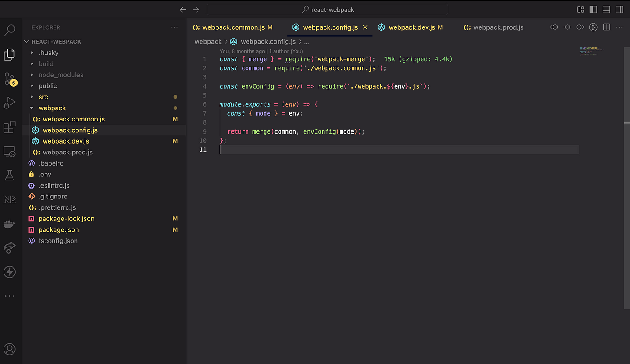Open Explorer views and more actions ellipsis
The image size is (630, 364).
175,27
